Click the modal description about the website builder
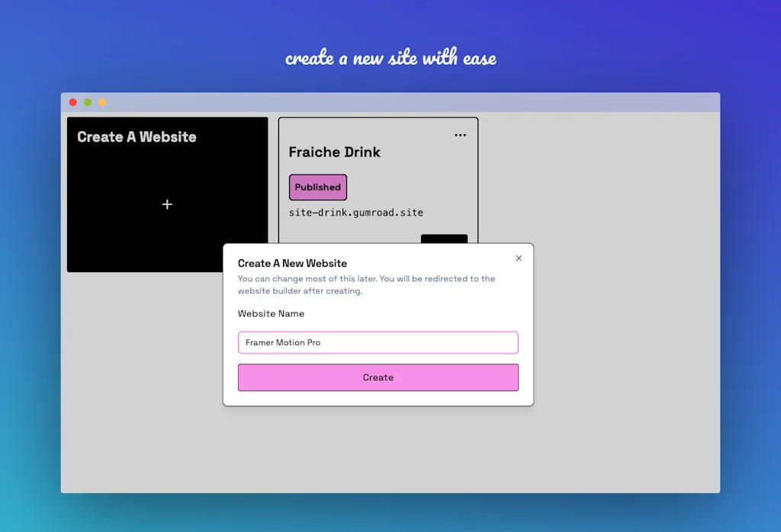This screenshot has height=532, width=781. point(366,284)
